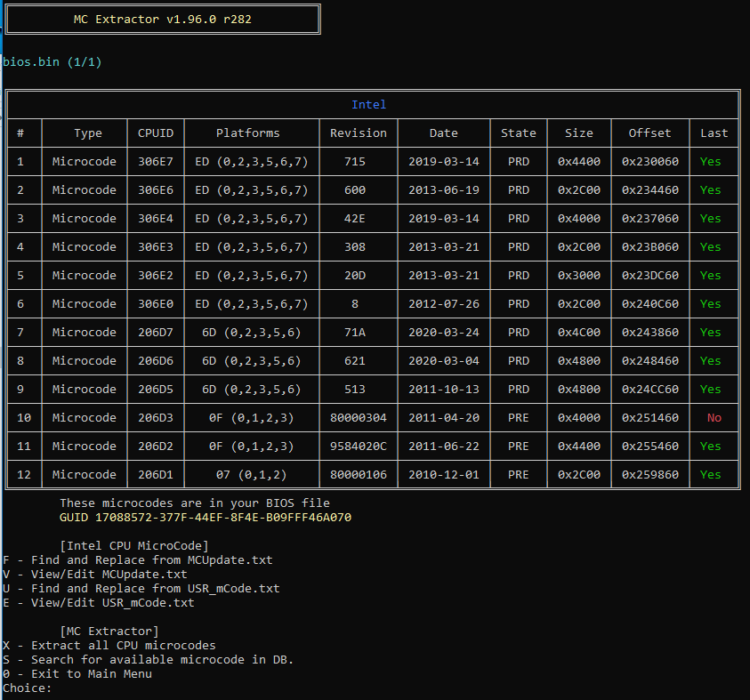The image size is (750, 700).
Task: Click the Exit to Main Menu option
Action: (77, 673)
